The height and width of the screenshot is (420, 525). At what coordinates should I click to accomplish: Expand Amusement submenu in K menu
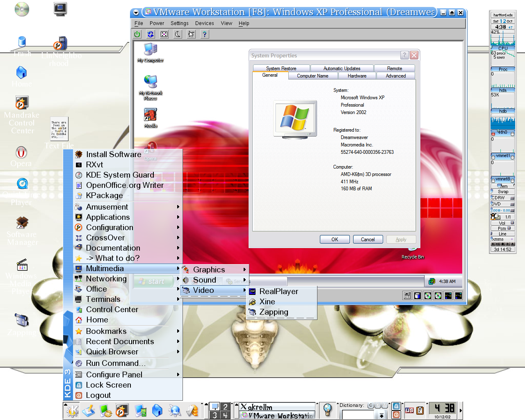point(128,207)
